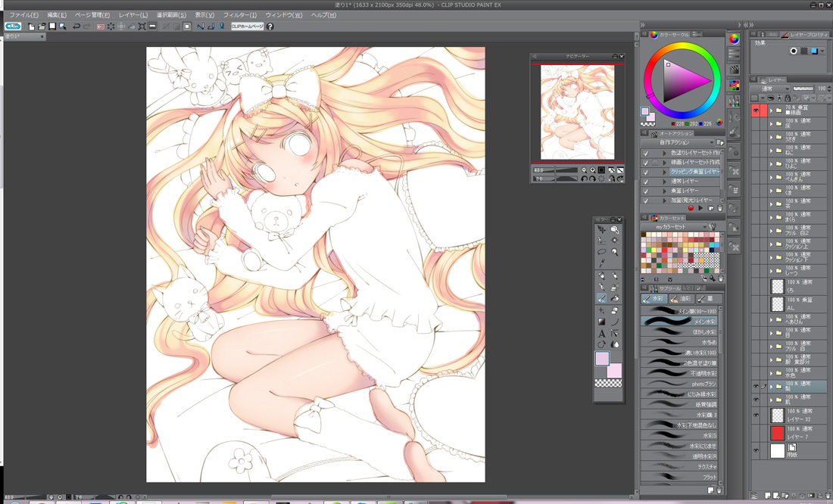Click the wrench icon beside color set dropdown
This screenshot has width=833, height=504.
(x=713, y=227)
